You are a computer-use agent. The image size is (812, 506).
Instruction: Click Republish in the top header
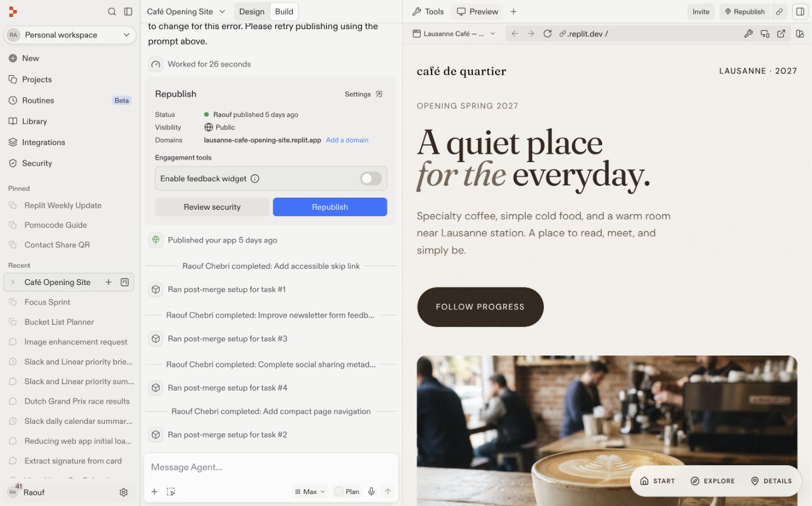pos(744,12)
